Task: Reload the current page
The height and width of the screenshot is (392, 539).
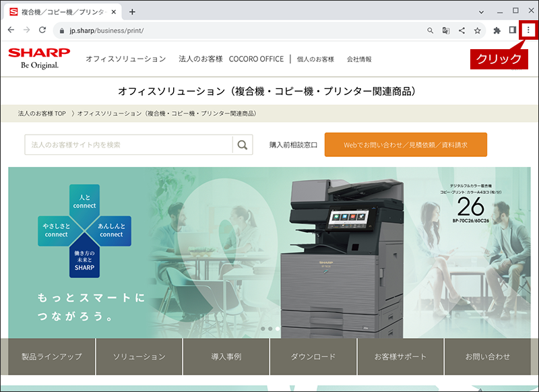Action: pos(42,30)
